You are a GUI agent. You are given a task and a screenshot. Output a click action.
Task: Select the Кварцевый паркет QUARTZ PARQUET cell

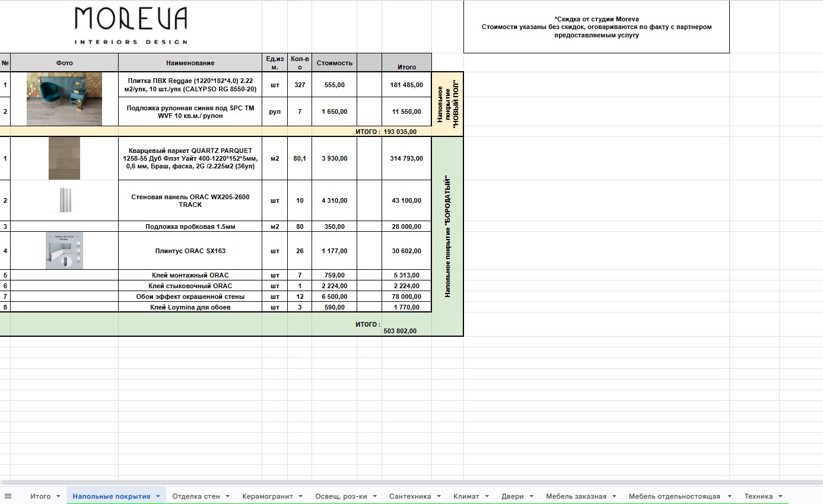click(x=190, y=158)
